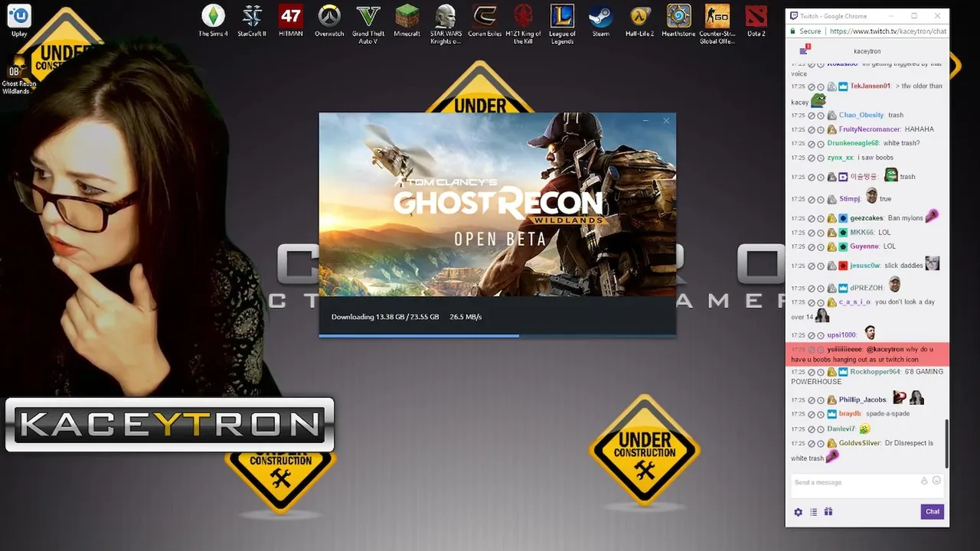980x551 pixels.
Task: Open H1Z1 King of the Kill icon
Action: [x=524, y=24]
